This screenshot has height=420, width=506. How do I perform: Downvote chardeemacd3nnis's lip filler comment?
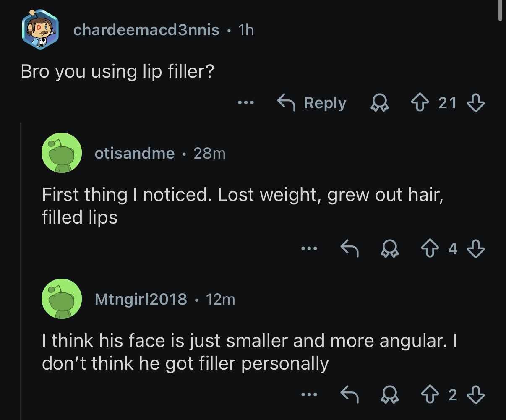tap(476, 103)
